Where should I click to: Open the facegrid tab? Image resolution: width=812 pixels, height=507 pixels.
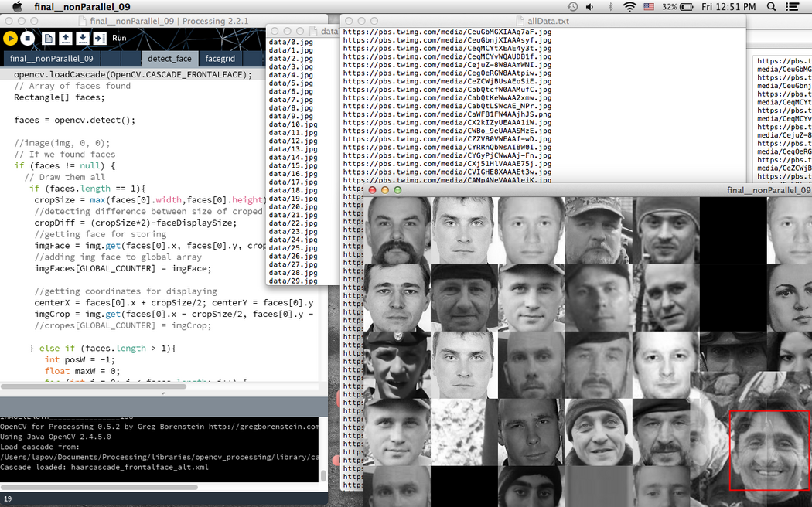click(x=220, y=59)
